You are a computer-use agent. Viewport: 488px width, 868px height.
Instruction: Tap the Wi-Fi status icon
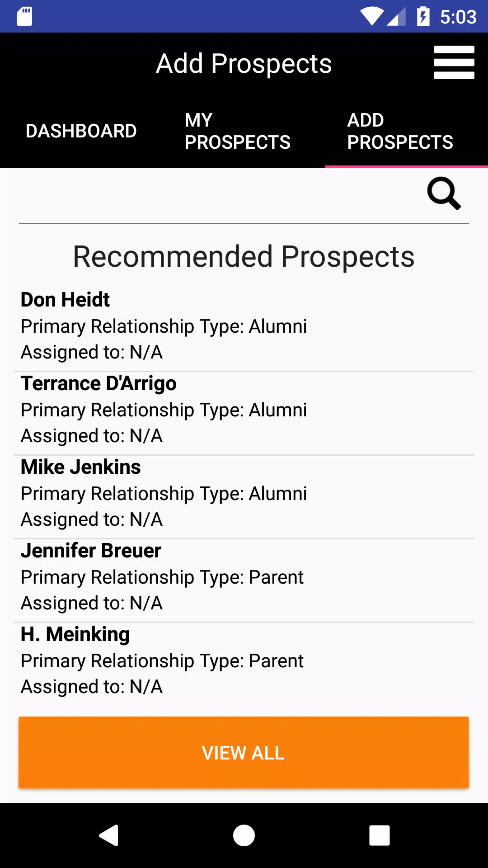[x=371, y=17]
